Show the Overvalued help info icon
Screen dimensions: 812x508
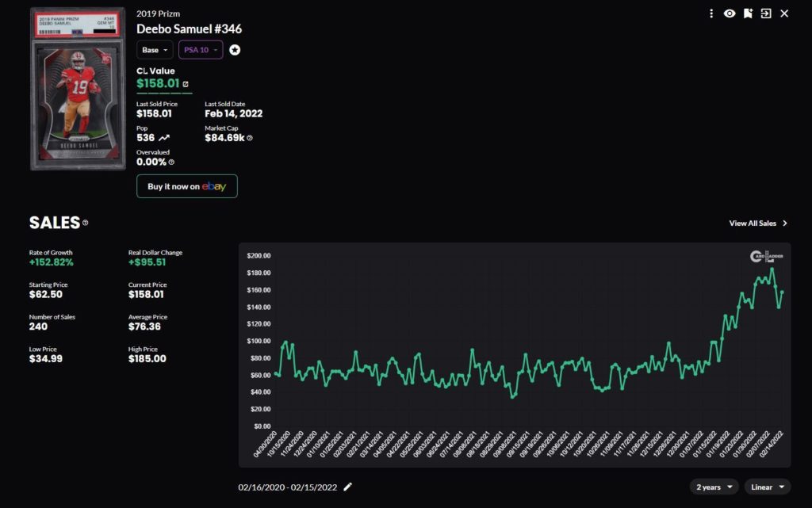click(171, 162)
